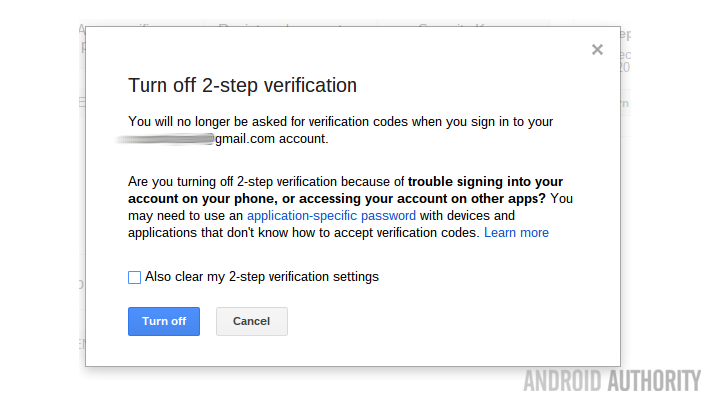This screenshot has width=710, height=400.
Task: Cancel turning off 2-step verification
Action: point(251,321)
